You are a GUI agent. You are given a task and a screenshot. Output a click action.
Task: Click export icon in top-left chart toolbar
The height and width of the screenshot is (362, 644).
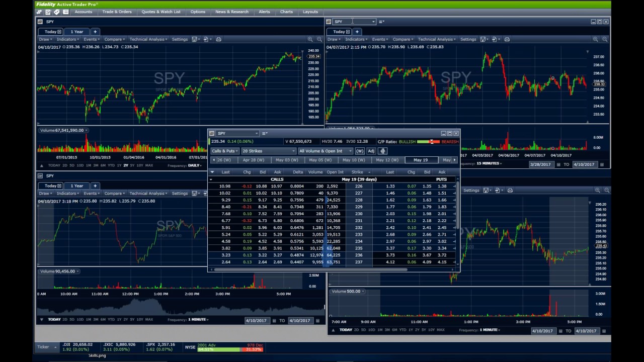coord(206,39)
